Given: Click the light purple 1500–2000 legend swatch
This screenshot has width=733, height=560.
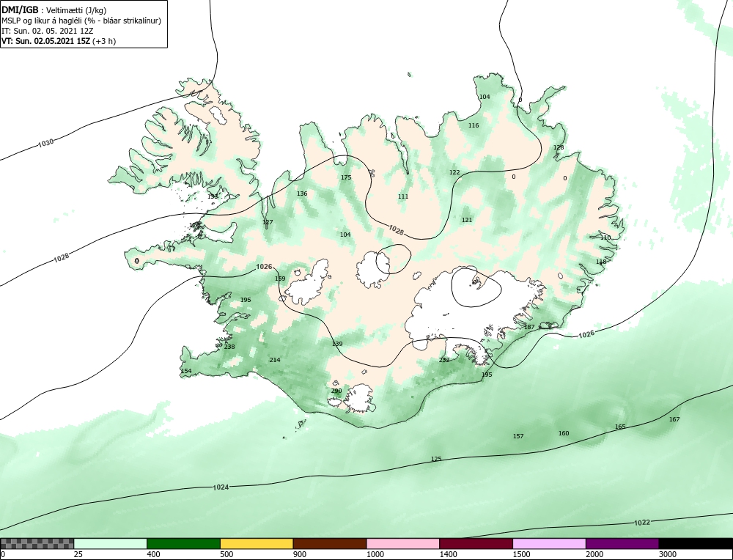Looking at the screenshot, I should point(549,544).
